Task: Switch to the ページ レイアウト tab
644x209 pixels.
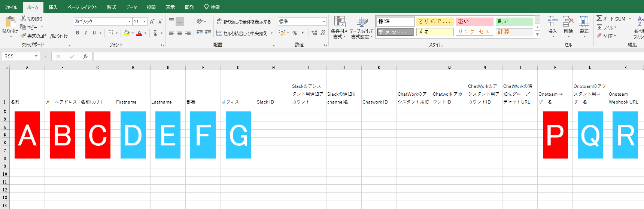Action: [x=82, y=7]
